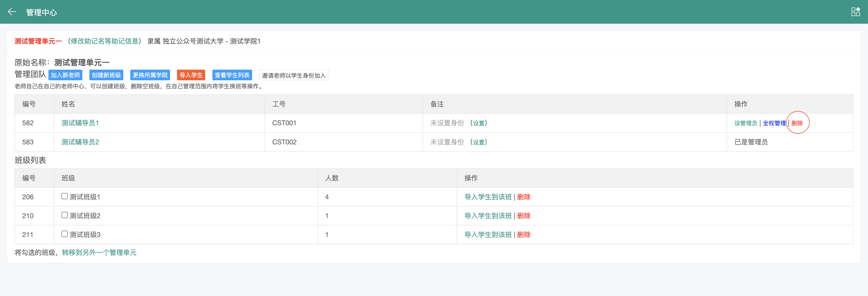Click the 测试班级3 class name
Screen dimensions: 868x296
pyautogui.click(x=85, y=234)
